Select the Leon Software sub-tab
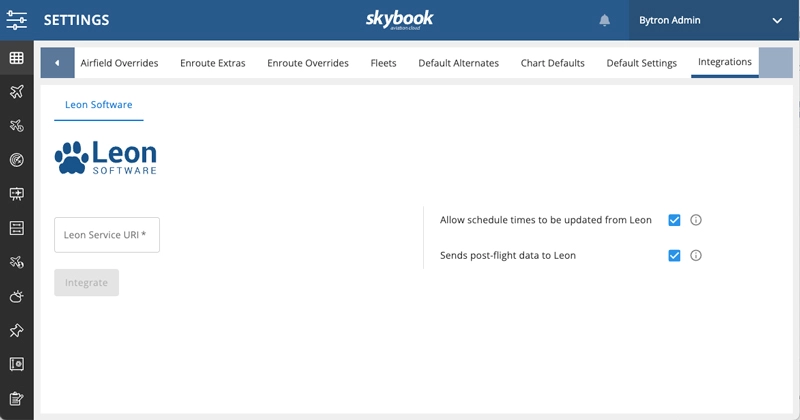The height and width of the screenshot is (420, 800). (x=98, y=104)
